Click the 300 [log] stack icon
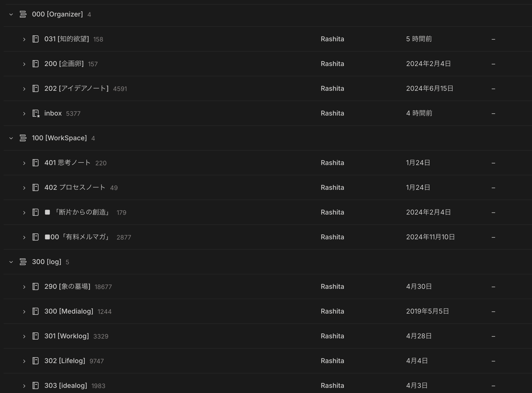This screenshot has width=532, height=393. (23, 262)
